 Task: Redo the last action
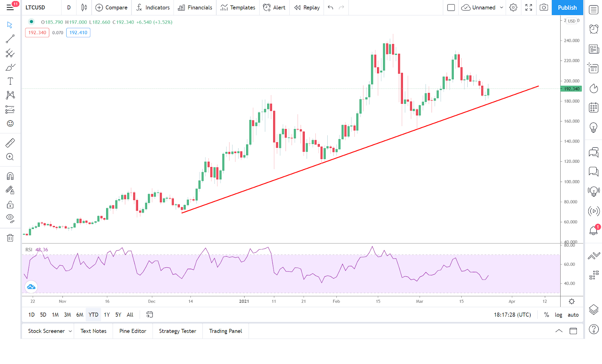pyautogui.click(x=341, y=8)
